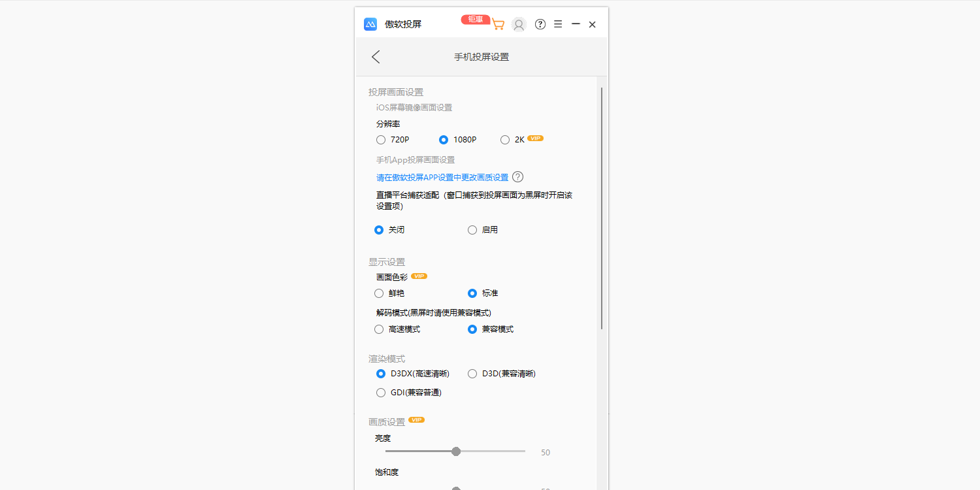Open the user account avatar
Image resolution: width=980 pixels, height=490 pixels.
[x=519, y=25]
